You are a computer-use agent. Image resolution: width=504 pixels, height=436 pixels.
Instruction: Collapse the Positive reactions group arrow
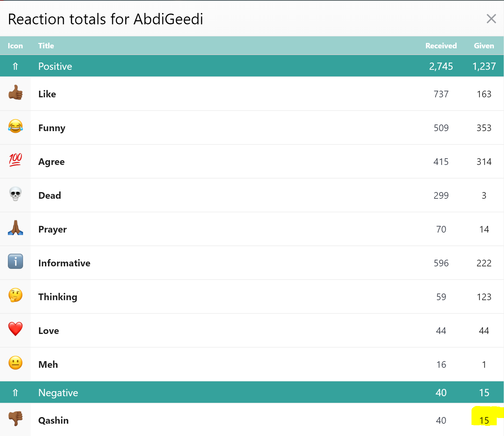click(15, 66)
